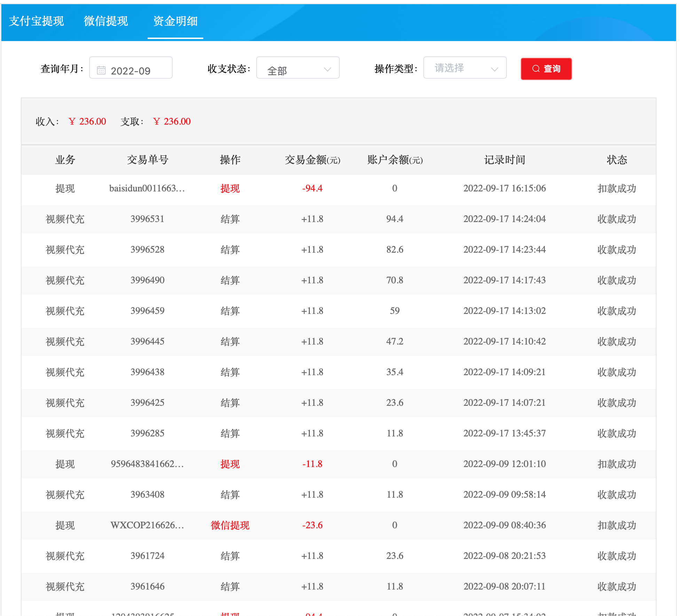The width and height of the screenshot is (683, 616).
Task: Click the 业务 column header
Action: click(65, 160)
